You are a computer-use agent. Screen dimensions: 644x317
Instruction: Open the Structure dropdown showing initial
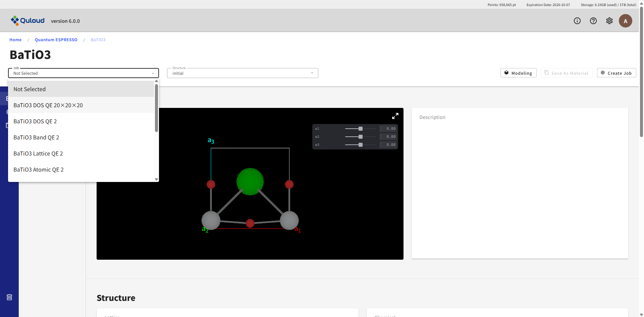click(242, 73)
